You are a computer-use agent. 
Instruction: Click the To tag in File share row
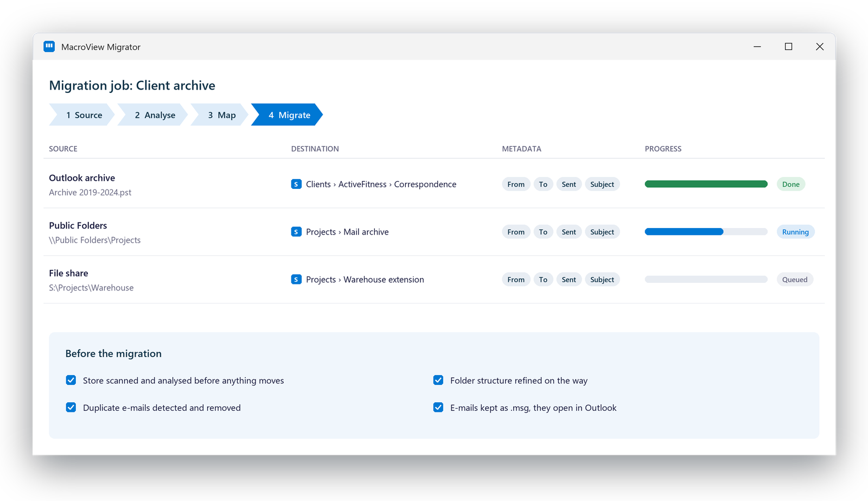(x=543, y=280)
